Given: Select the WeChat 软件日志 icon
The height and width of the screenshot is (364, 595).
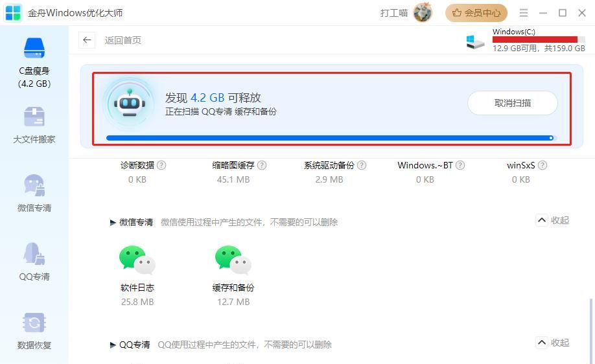Looking at the screenshot, I should pos(137,260).
